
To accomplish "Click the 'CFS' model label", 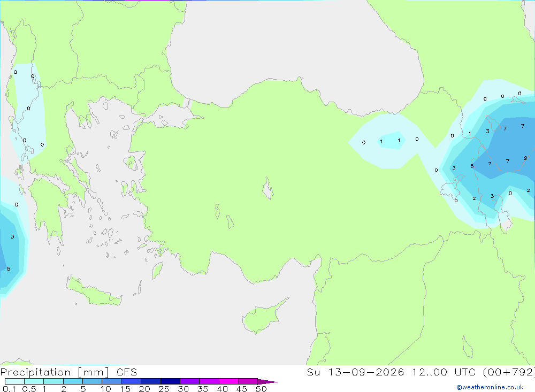I will click(x=127, y=372).
